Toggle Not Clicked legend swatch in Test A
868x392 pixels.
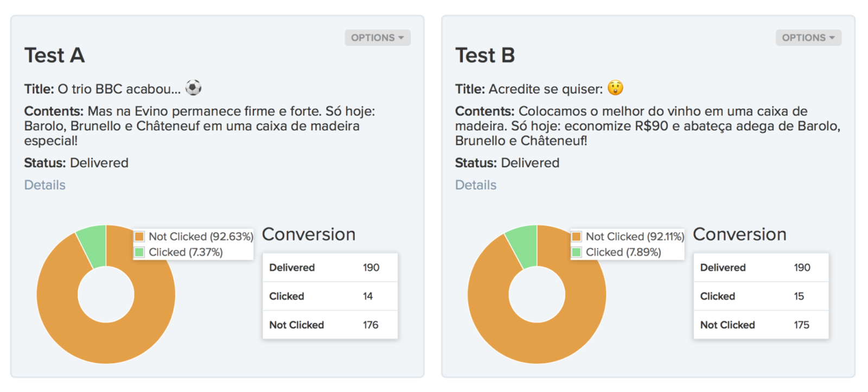tap(139, 237)
